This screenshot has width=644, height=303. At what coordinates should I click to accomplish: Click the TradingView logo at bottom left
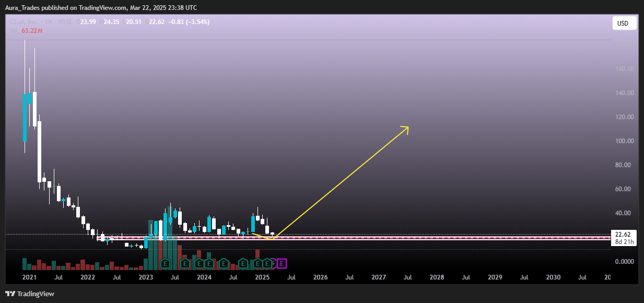(30, 294)
